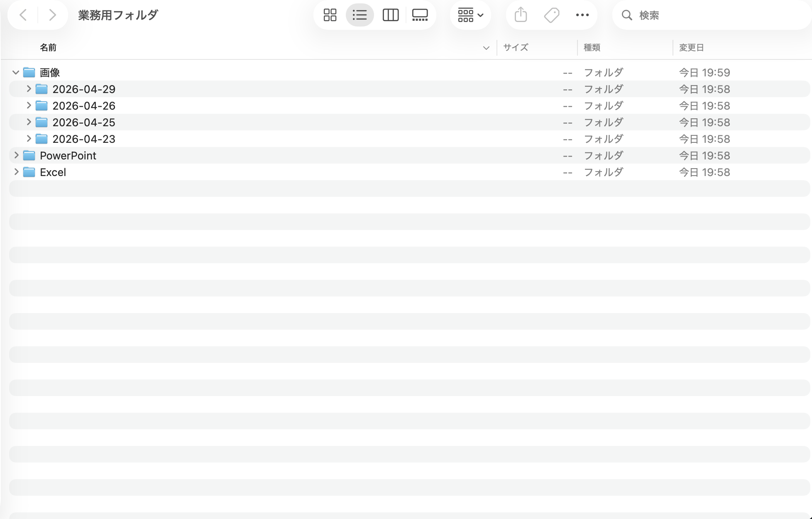The width and height of the screenshot is (812, 519).
Task: Click the tag icon in toolbar
Action: tap(552, 15)
